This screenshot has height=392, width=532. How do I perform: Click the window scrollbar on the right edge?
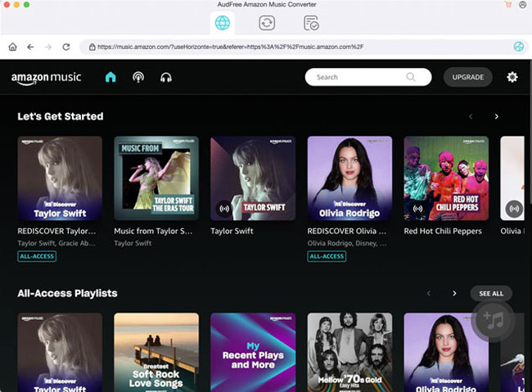pyautogui.click(x=530, y=133)
